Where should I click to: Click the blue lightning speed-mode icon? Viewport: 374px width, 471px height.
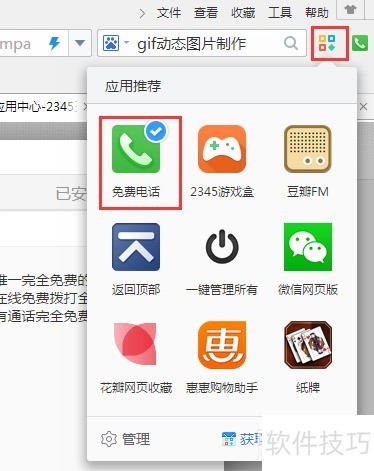point(54,43)
